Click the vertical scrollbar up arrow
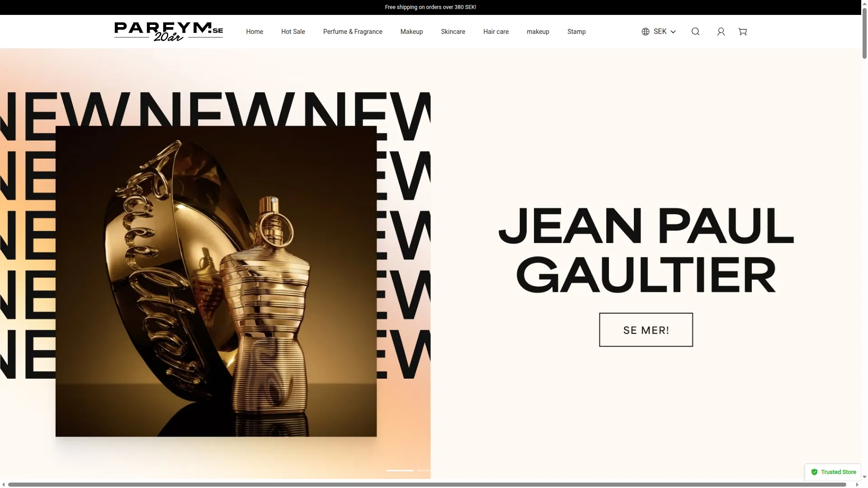Viewport: 868px width, 488px height. click(x=864, y=3)
